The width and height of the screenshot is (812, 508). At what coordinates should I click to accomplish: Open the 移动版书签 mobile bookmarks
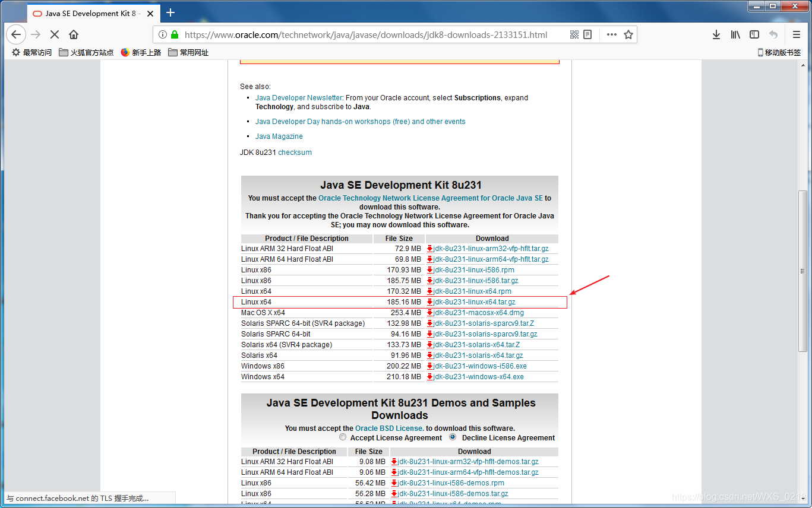point(779,52)
